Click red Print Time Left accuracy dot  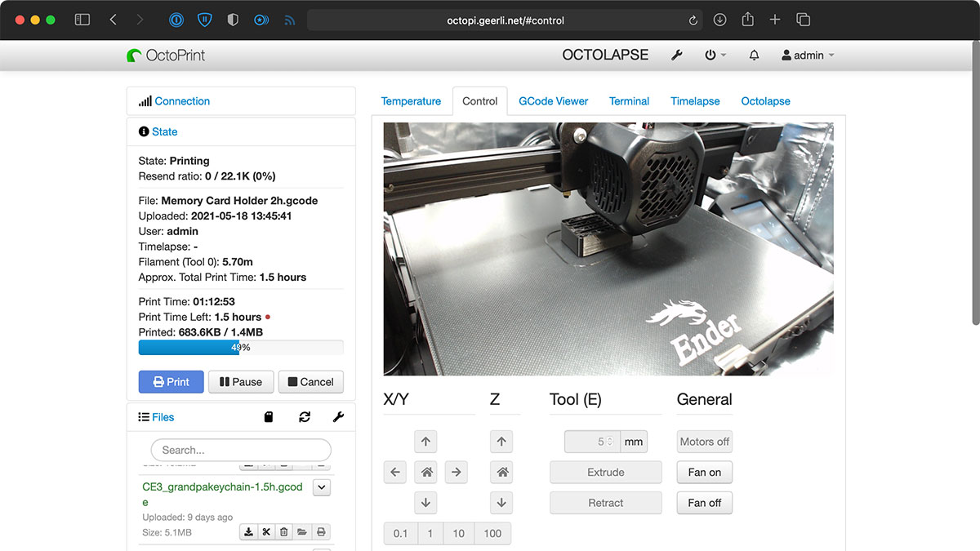click(268, 317)
